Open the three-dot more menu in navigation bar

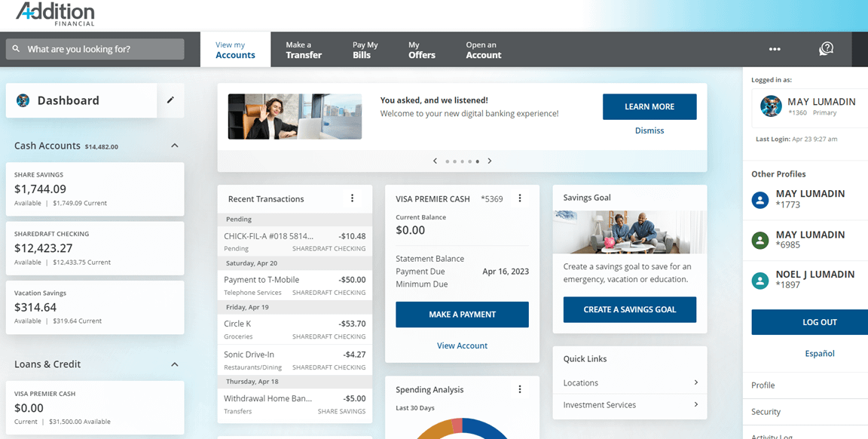[775, 49]
